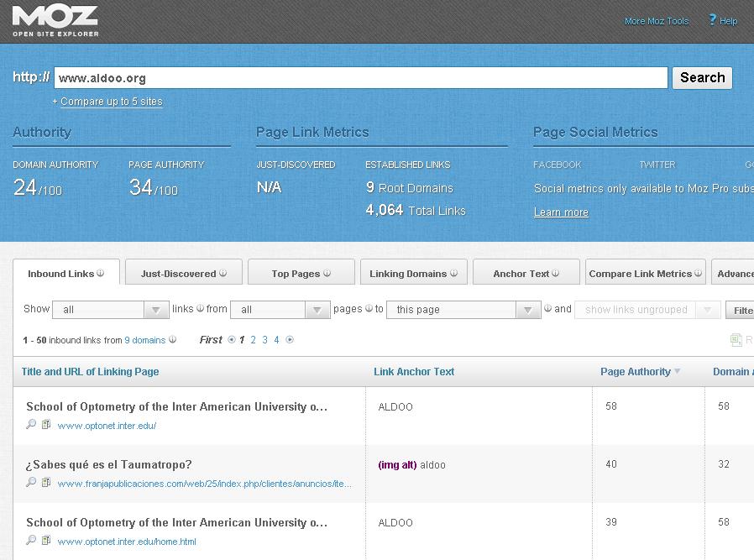Go to page 2 of results
This screenshot has width=754, height=560.
253,340
